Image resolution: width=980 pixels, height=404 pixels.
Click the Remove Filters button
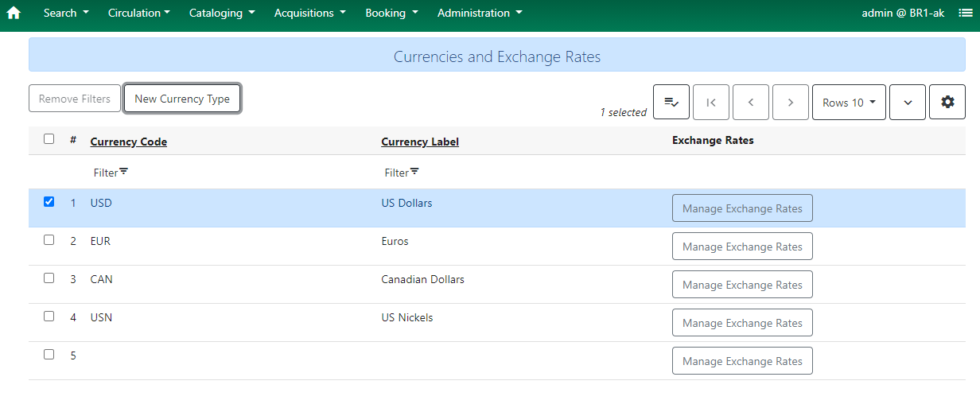75,99
